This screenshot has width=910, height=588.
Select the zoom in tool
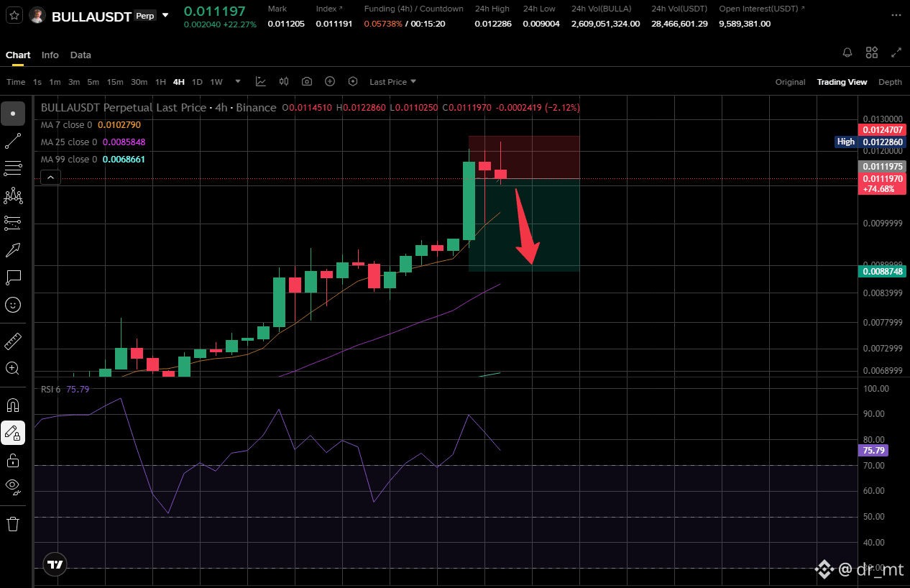(x=13, y=368)
